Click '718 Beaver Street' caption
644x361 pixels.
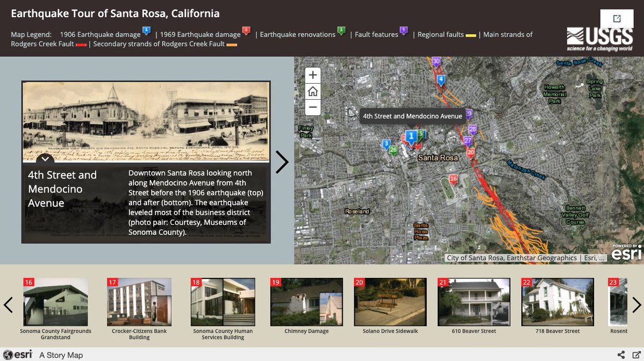[x=558, y=331]
